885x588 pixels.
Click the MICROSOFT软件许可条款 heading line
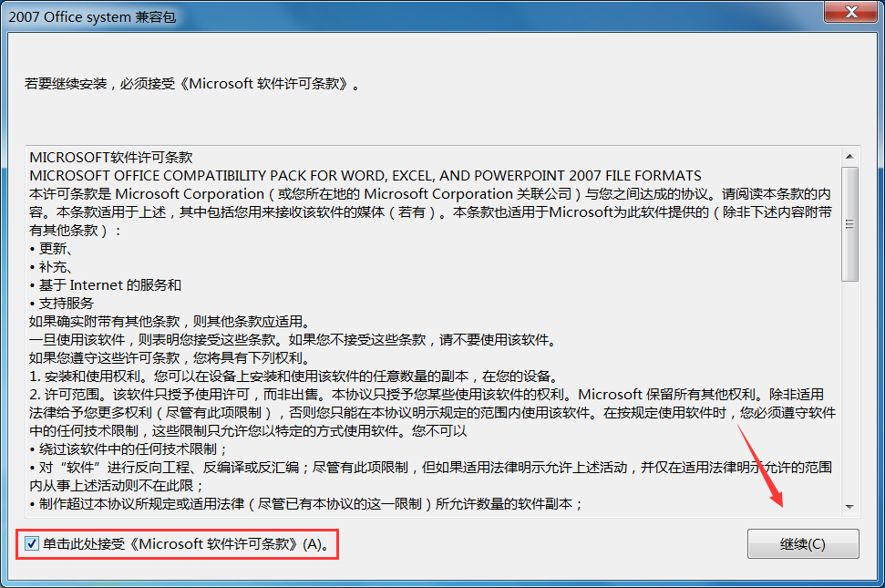[111, 158]
